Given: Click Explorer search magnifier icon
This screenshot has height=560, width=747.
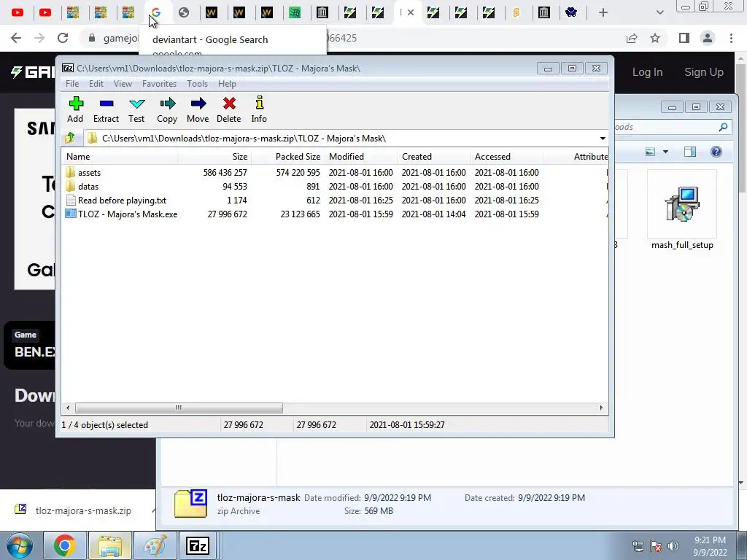Looking at the screenshot, I should tap(723, 127).
